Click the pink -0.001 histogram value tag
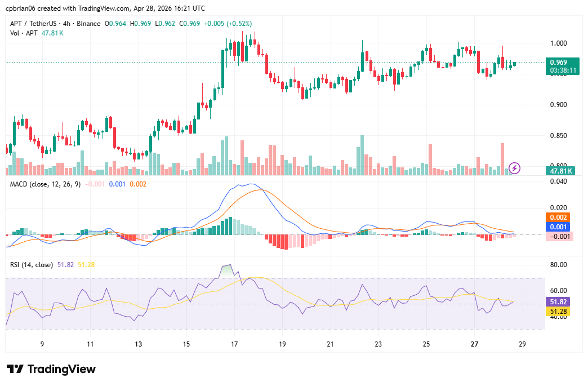Image resolution: width=588 pixels, height=386 pixels. 561,237
